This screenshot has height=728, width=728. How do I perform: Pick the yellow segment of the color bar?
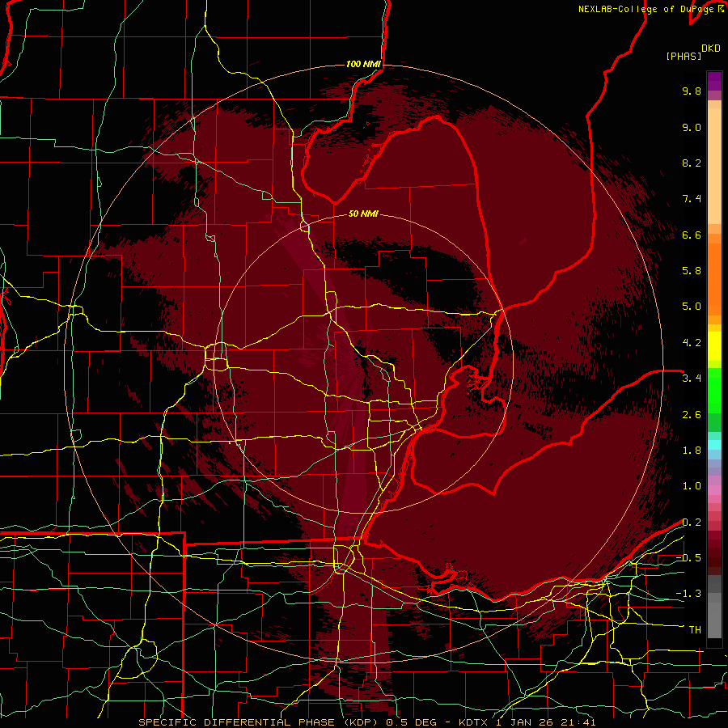[x=714, y=346]
